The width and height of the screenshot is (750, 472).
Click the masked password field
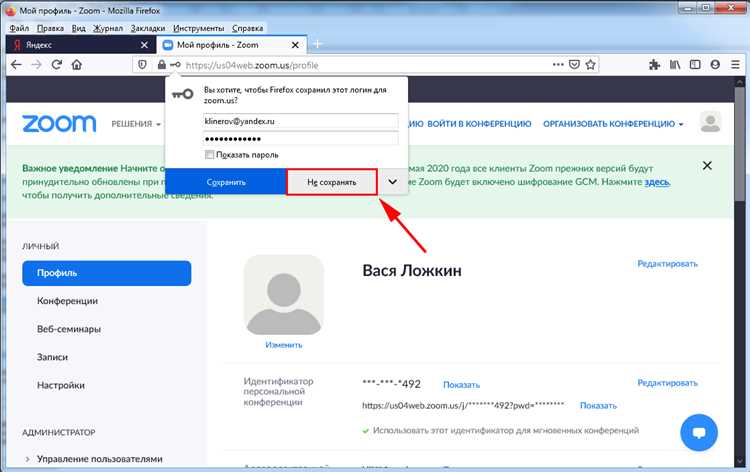click(300, 139)
